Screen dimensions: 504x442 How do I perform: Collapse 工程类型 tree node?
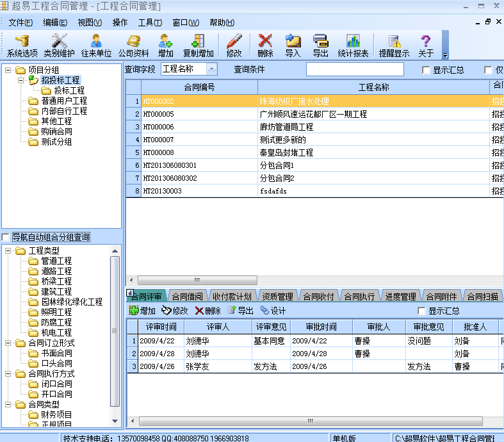pos(8,250)
